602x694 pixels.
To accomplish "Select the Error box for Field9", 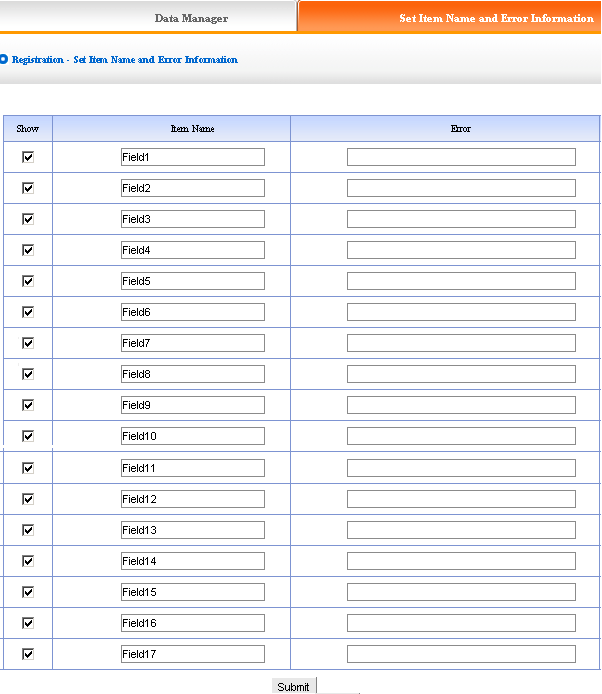I will pyautogui.click(x=461, y=405).
